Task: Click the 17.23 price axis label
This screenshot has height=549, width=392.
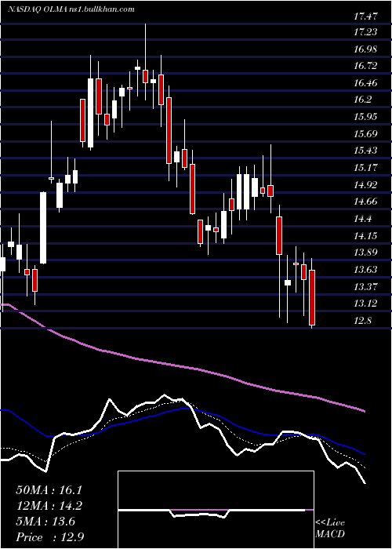Action: 366,32
